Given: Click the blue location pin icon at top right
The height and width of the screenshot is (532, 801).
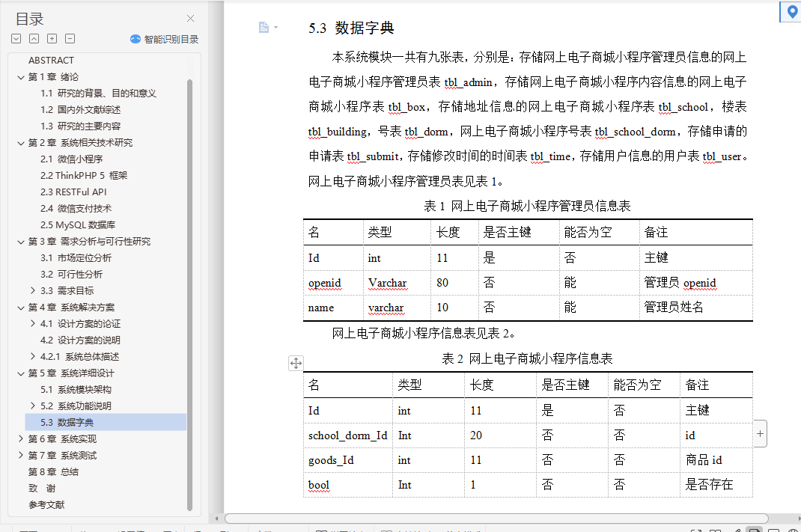Looking at the screenshot, I should 792,12.
